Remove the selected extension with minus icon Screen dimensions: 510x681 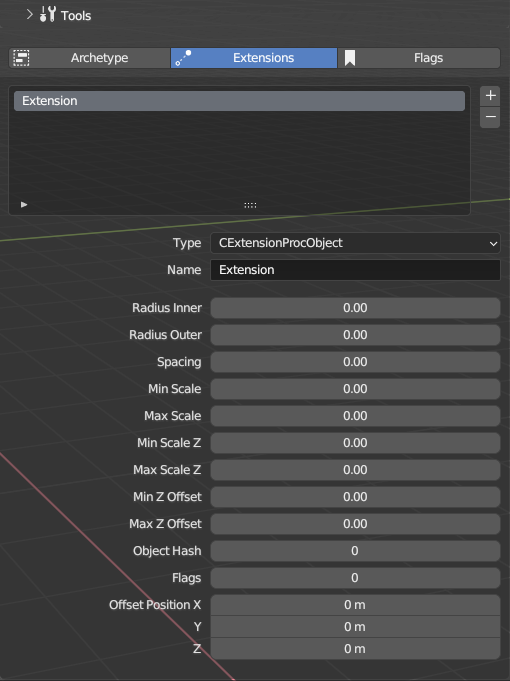pos(490,117)
